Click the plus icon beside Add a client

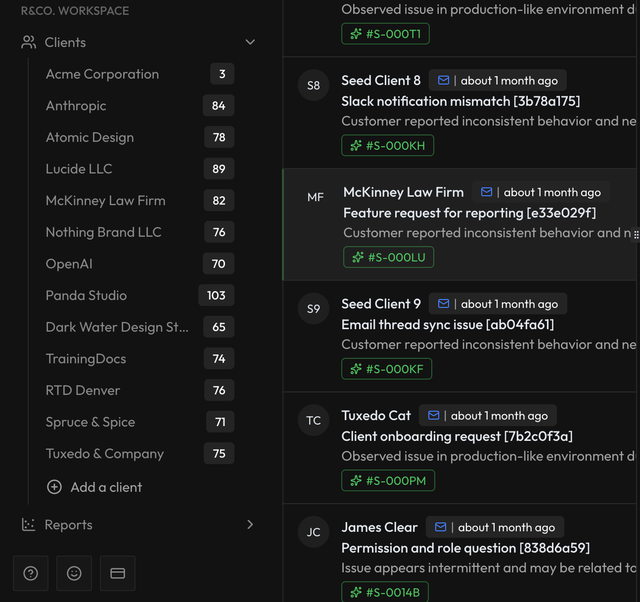54,487
